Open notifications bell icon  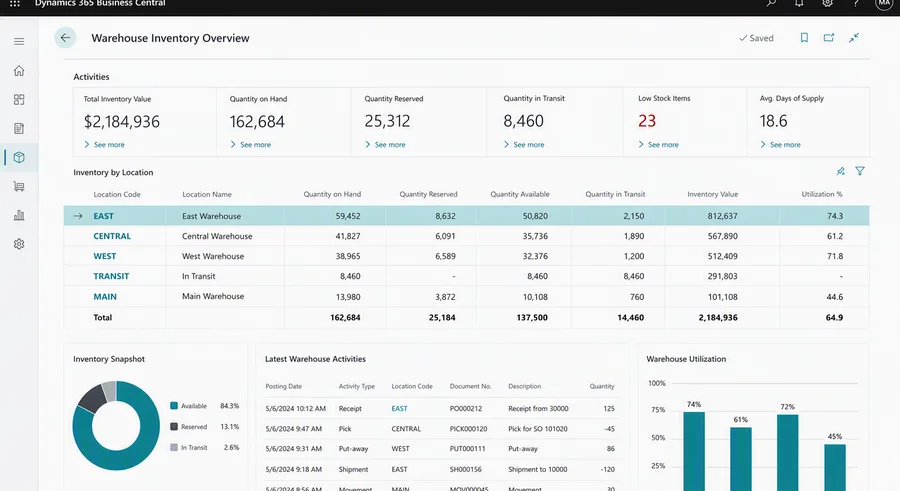pyautogui.click(x=799, y=3)
